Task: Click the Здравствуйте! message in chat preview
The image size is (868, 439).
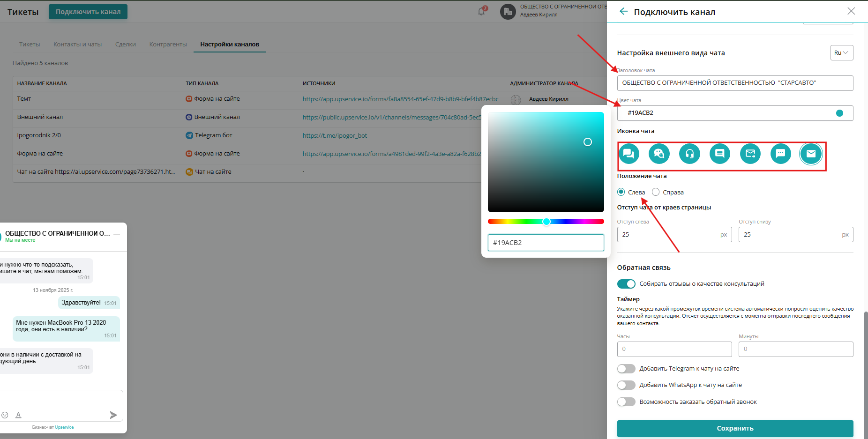Action: pyautogui.click(x=89, y=303)
